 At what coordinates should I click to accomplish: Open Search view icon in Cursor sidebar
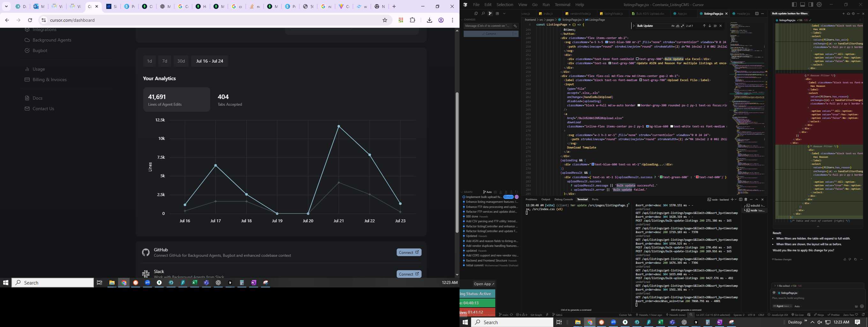pyautogui.click(x=483, y=14)
